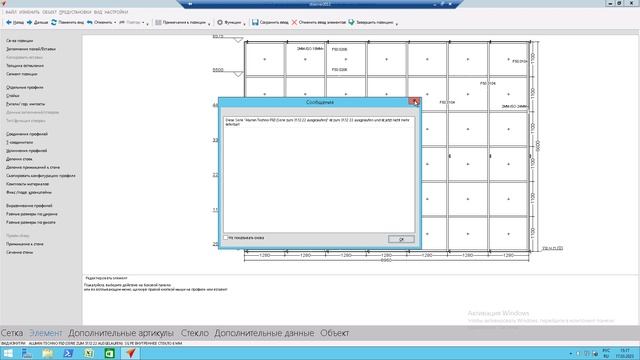The height and width of the screenshot is (360, 640).
Task: Switch to the Дополнительные артикулы tab
Action: coord(121,333)
